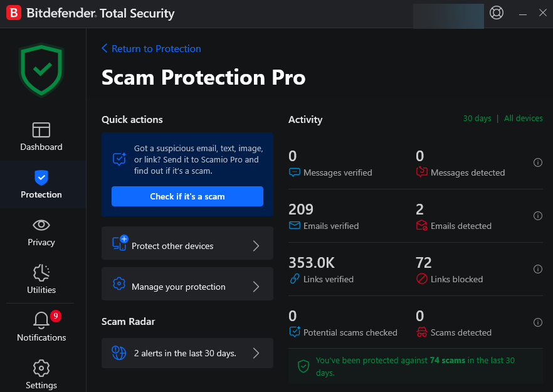Click the Scam Protection Pro heading

tap(204, 77)
